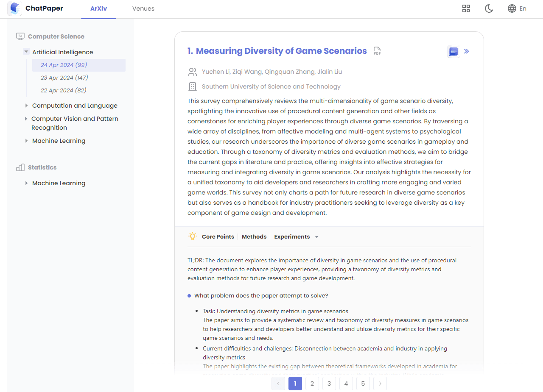Click Southern University of Science and Technology
Screen dimensions: 543x392
click(x=271, y=86)
